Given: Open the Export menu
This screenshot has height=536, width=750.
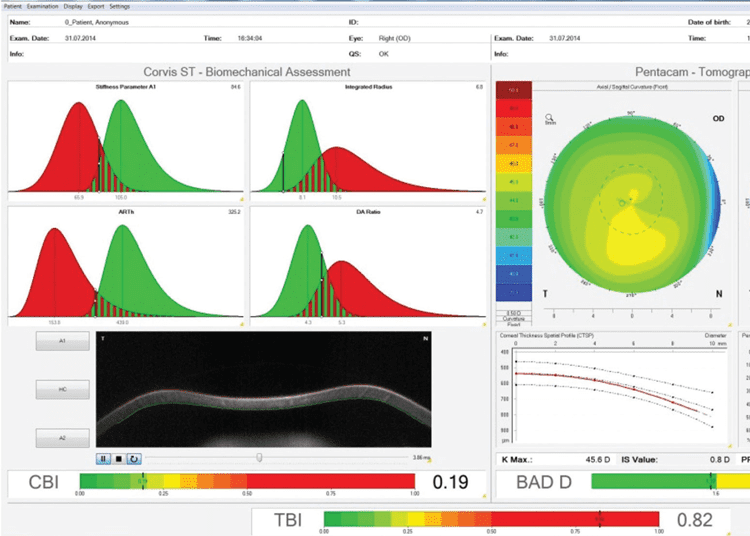Looking at the screenshot, I should tap(96, 6).
